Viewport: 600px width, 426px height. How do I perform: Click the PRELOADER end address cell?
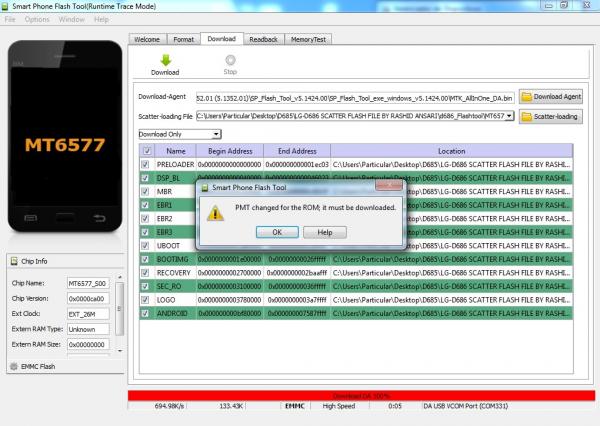click(x=297, y=165)
